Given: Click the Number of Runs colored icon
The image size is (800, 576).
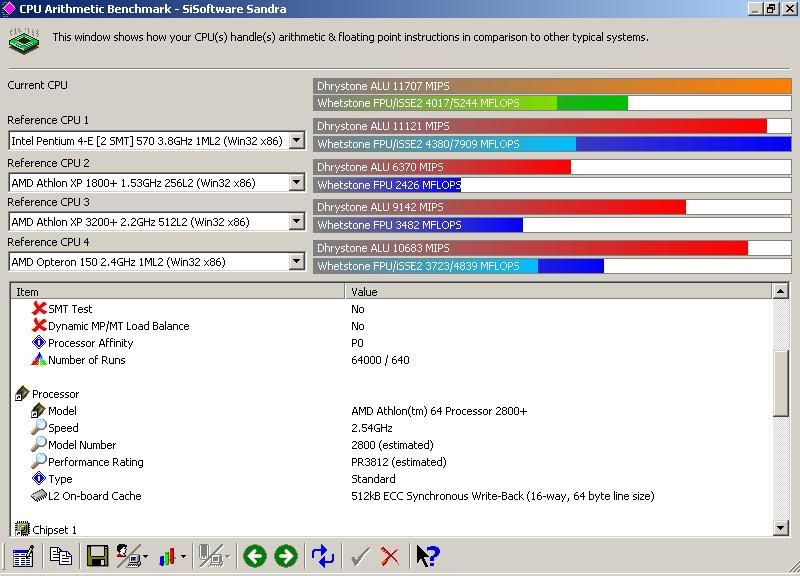Looking at the screenshot, I should coord(39,359).
